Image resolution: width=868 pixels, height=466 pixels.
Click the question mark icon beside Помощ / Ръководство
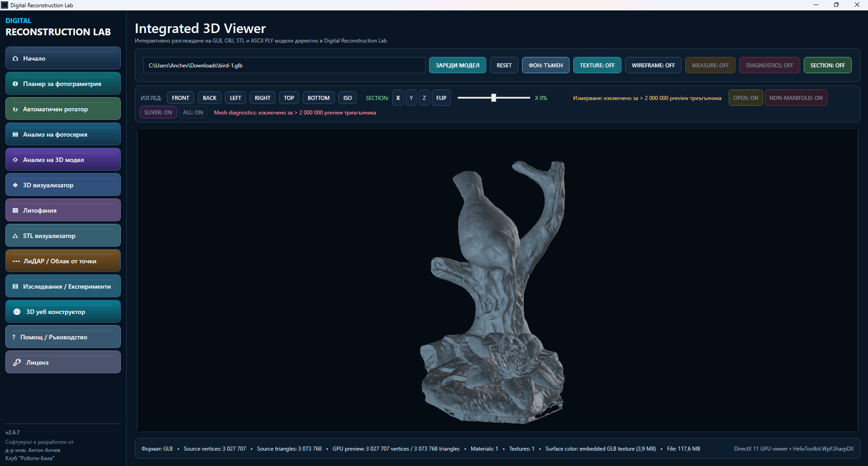coord(14,337)
